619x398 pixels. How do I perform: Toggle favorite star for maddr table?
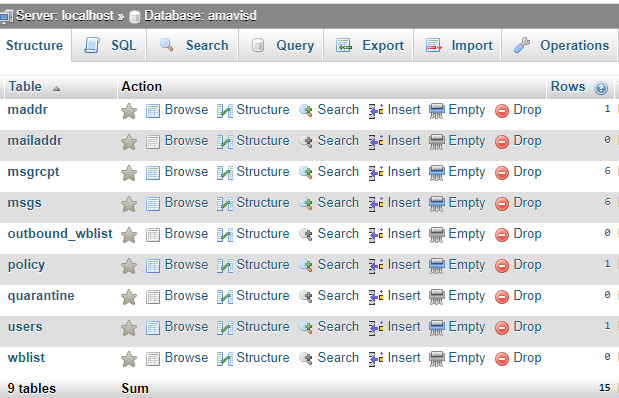pyautogui.click(x=129, y=111)
